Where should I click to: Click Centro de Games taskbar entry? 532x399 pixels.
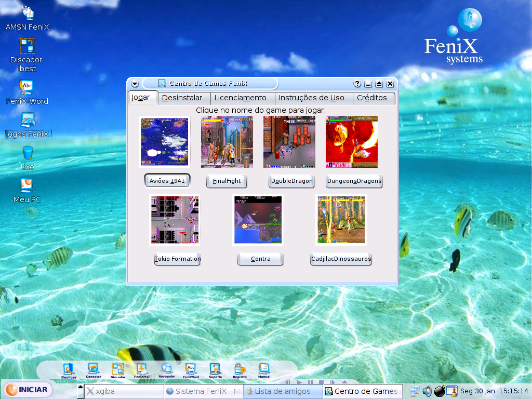click(363, 391)
